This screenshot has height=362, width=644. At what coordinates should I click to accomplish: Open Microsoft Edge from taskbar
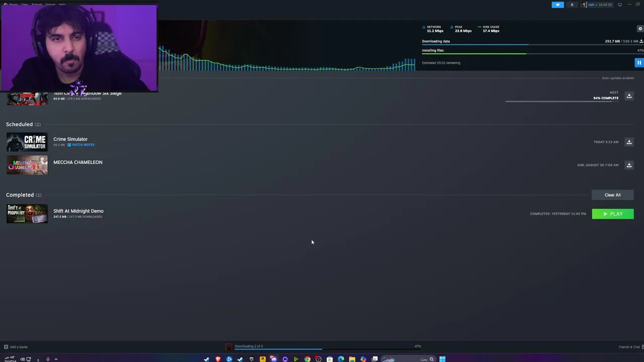[x=341, y=359]
